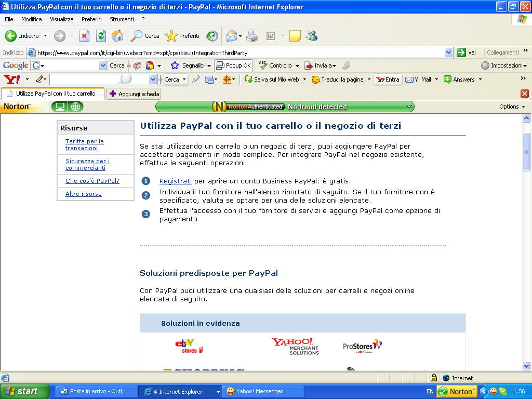Stop page loading with the red X icon
The image size is (532, 399).
[84, 36]
